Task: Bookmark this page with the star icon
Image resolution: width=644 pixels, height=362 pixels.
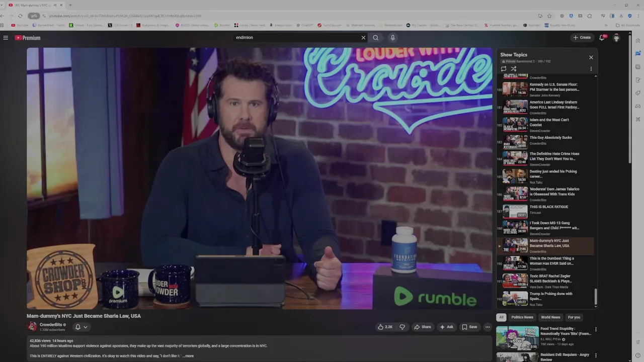Action: click(x=549, y=16)
